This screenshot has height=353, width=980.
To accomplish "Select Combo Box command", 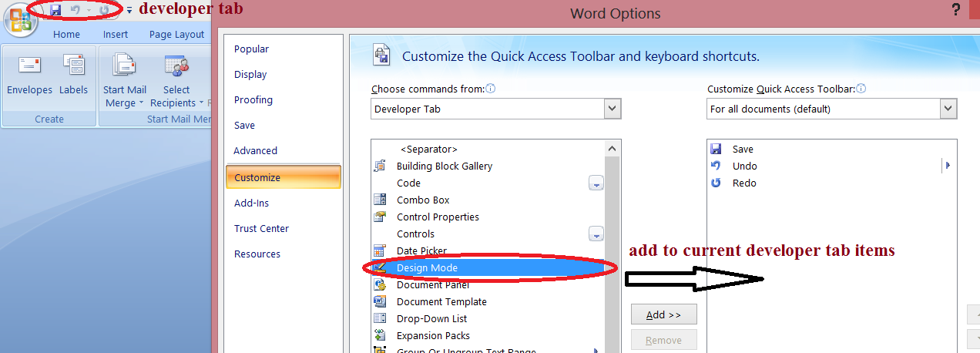I will point(488,200).
